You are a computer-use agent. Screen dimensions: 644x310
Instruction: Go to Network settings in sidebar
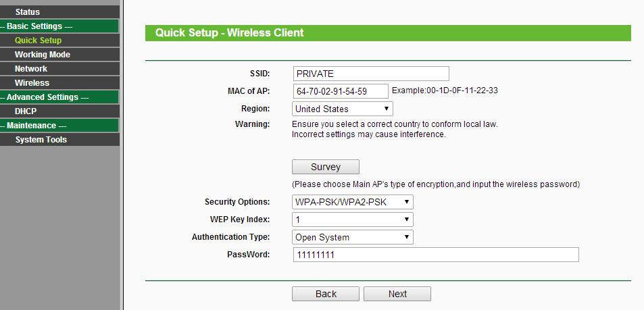point(59,69)
